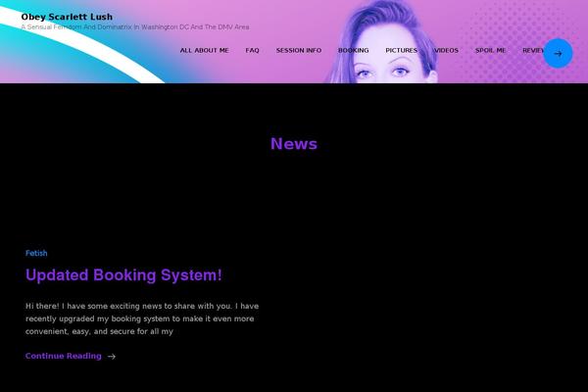
Task: Open the Session Info menu item
Action: [299, 50]
